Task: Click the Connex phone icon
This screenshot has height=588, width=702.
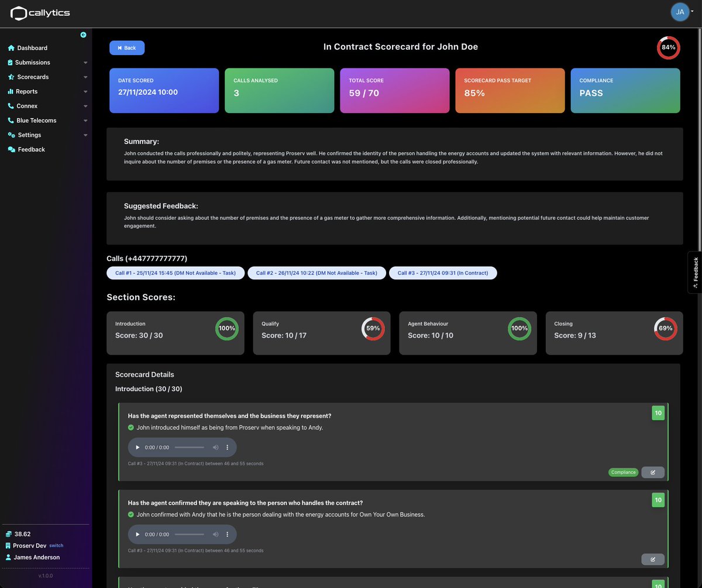Action: tap(11, 106)
